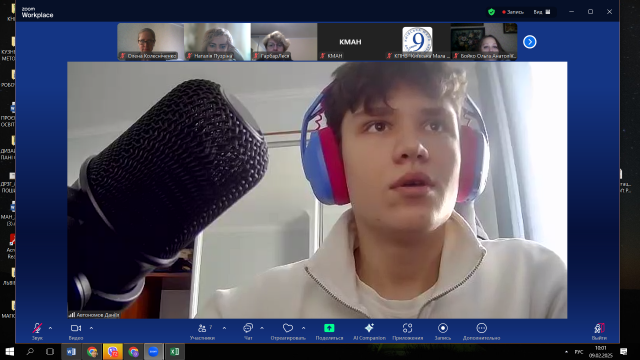
Task: Start recording with the Record button
Action: pyautogui.click(x=443, y=328)
